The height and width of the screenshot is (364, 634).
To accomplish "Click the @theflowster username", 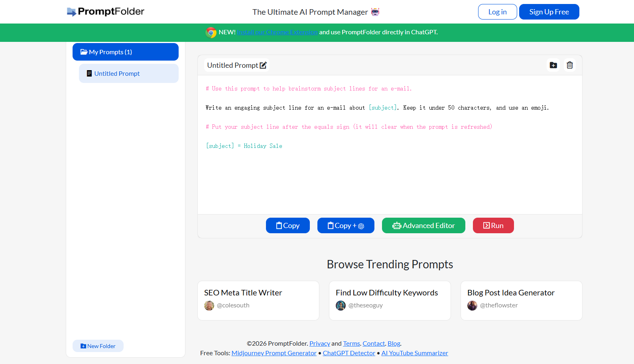I will (x=499, y=305).
